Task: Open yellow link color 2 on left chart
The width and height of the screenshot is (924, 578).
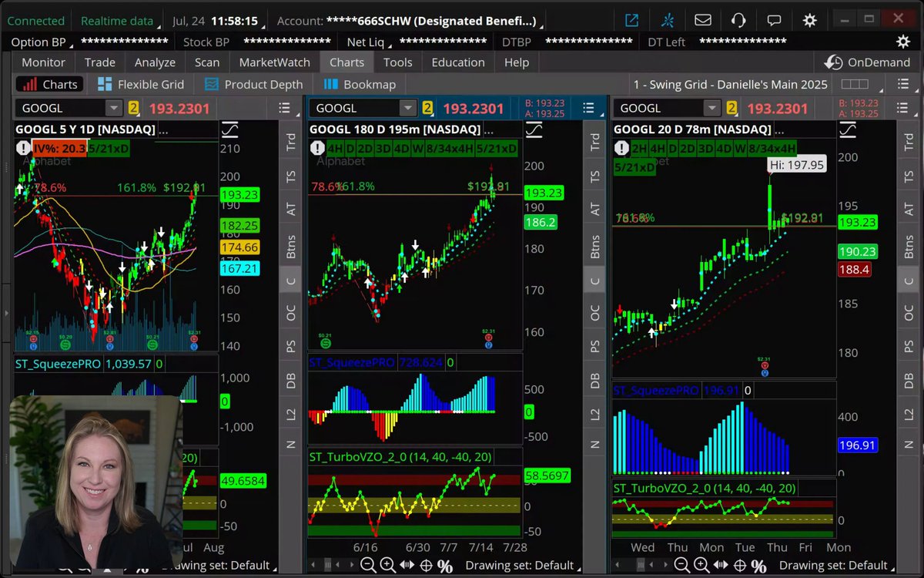Action: tap(134, 109)
